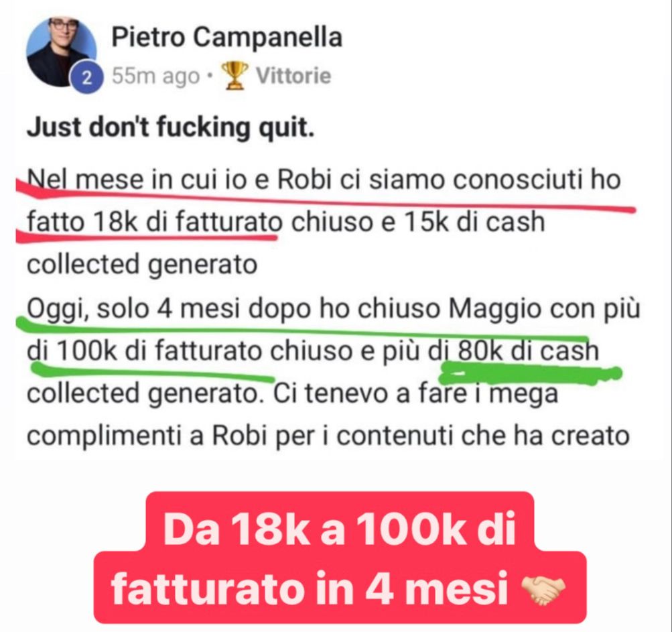The height and width of the screenshot is (632, 672).
Task: Click the first 'collected generato' line
Action: pyautogui.click(x=142, y=265)
